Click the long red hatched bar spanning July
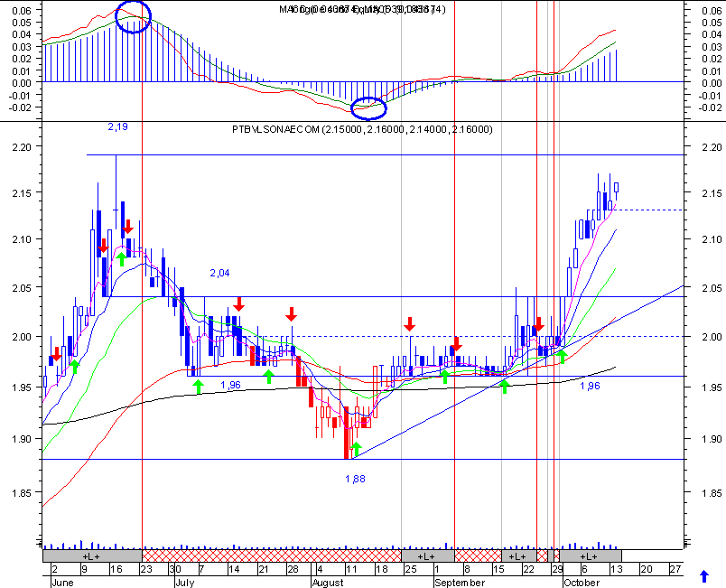The image size is (726, 588). click(271, 556)
